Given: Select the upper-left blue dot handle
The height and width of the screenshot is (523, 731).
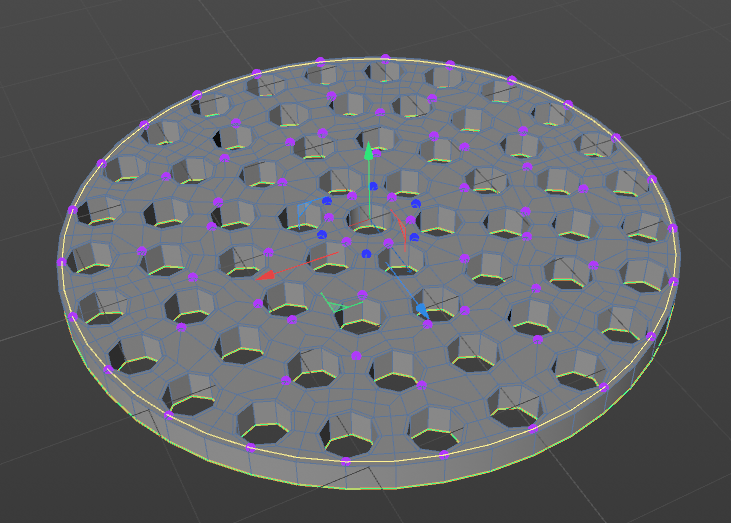Looking at the screenshot, I should tap(327, 201).
